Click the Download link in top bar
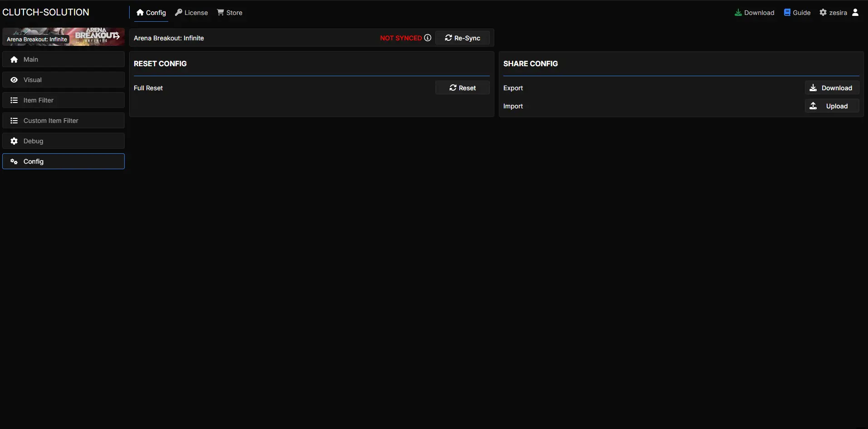868x429 pixels. [754, 13]
